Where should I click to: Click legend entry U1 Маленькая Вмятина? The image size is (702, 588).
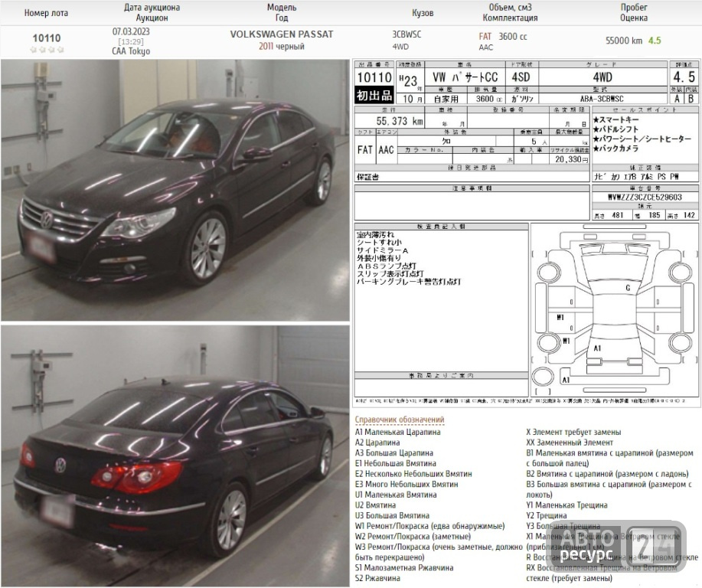(x=396, y=495)
